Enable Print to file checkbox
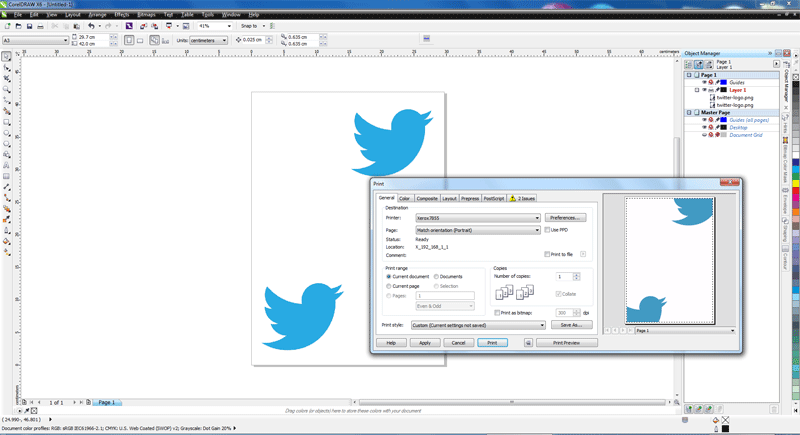Screen dimensions: 800x435 pyautogui.click(x=547, y=254)
